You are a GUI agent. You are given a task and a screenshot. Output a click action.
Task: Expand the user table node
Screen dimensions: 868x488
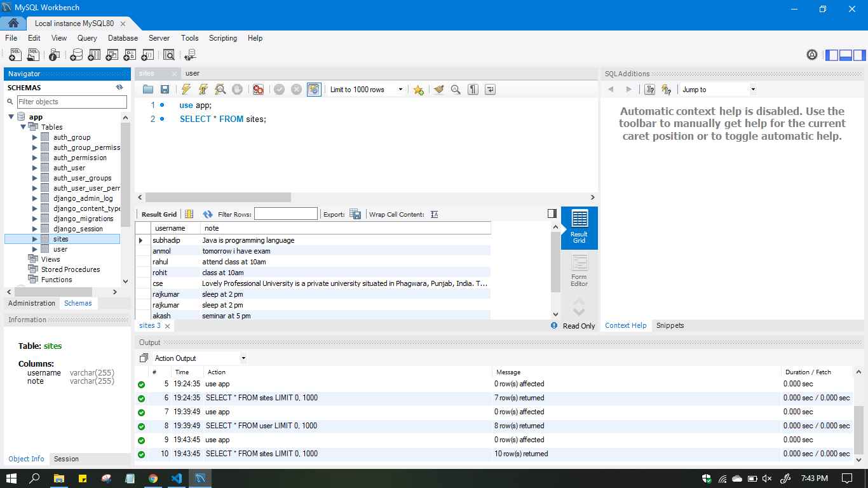click(35, 249)
